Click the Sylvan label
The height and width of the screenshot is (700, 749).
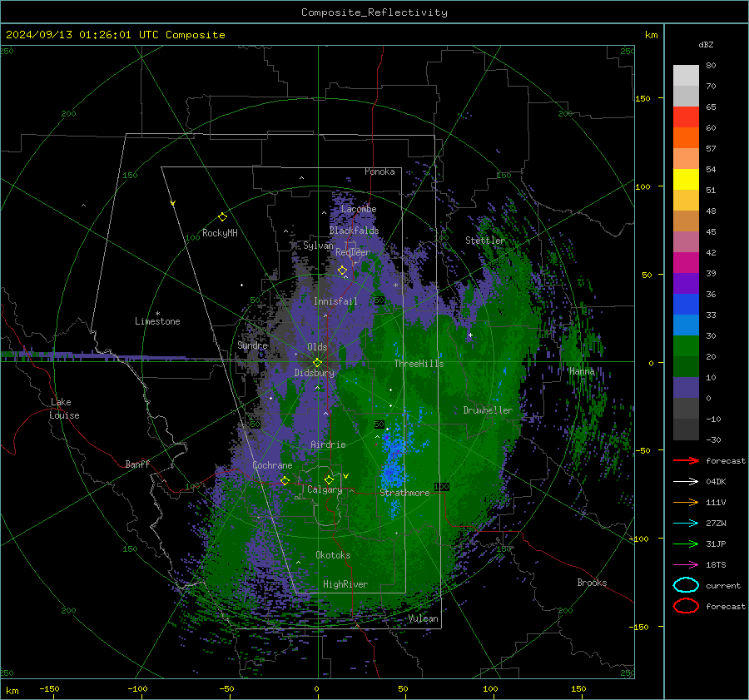(x=318, y=246)
